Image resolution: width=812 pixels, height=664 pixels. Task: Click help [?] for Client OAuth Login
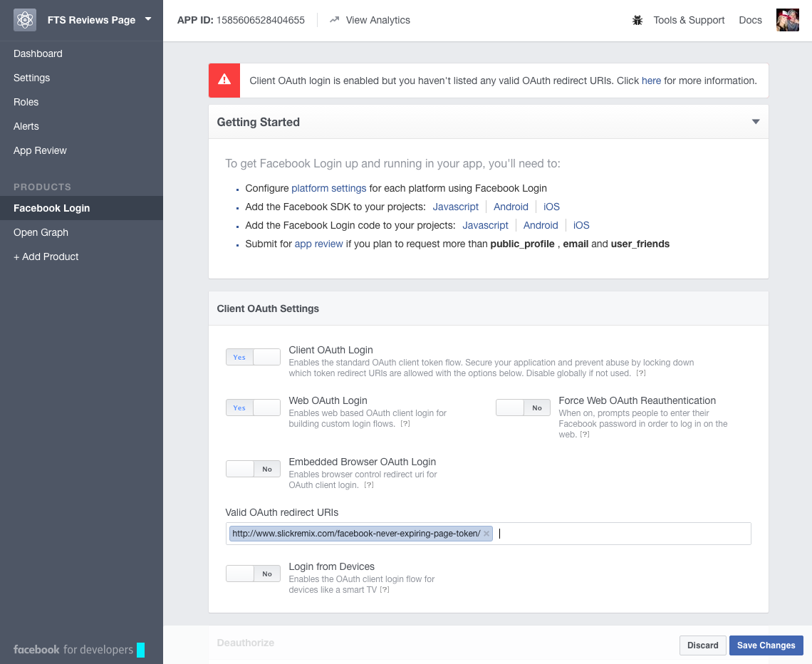point(641,373)
